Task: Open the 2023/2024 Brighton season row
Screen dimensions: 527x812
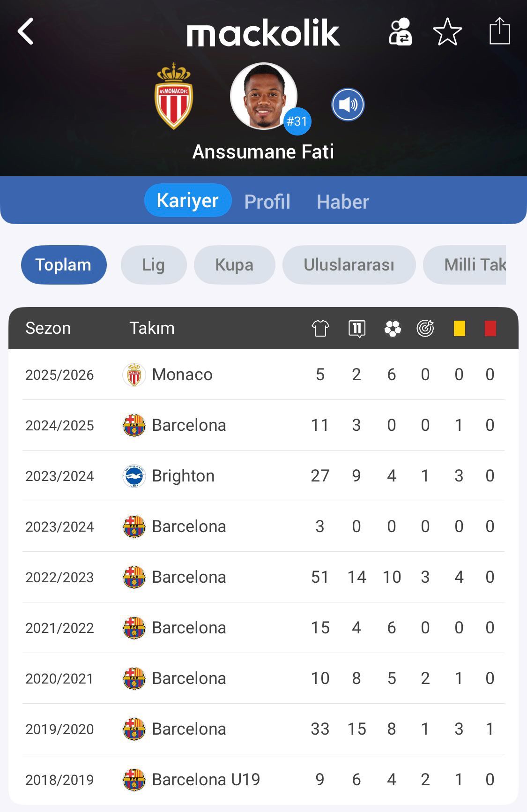Action: pos(262,476)
